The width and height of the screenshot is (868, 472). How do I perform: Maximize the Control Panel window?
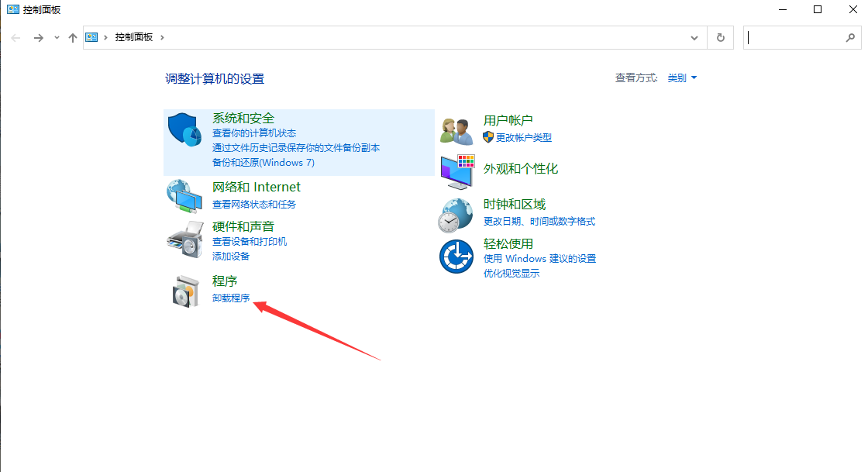pyautogui.click(x=818, y=9)
